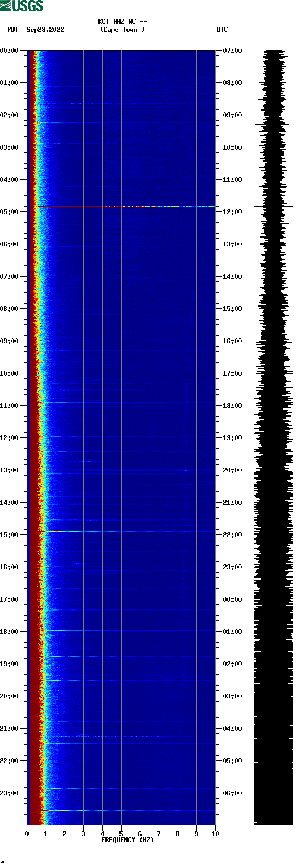297x868 pixels.
Task: Click the broadband event streak near 11:50 UTC
Action: (x=125, y=207)
